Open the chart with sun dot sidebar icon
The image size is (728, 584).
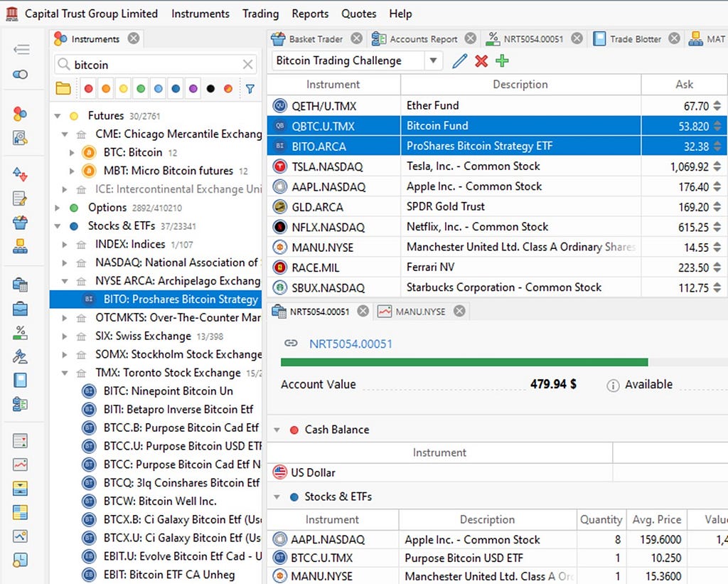pyautogui.click(x=20, y=536)
